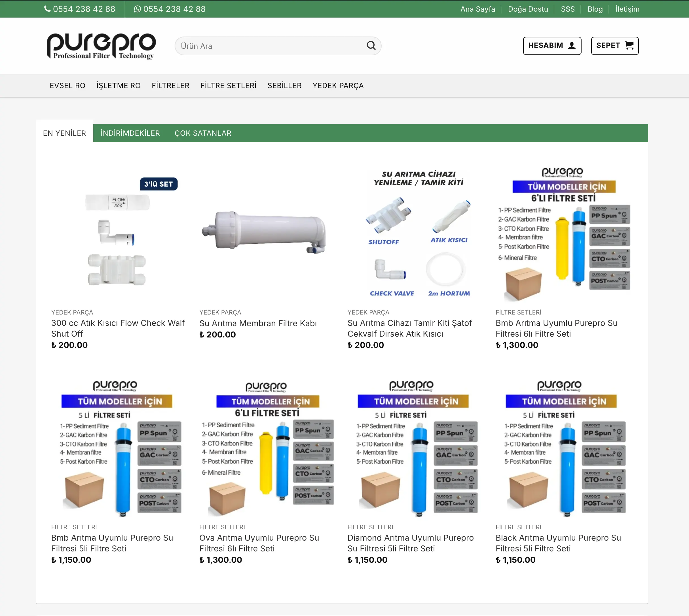Open Diamond Arıtma 5li Filtre Seti title
Screen dimensions: 689x616
411,543
